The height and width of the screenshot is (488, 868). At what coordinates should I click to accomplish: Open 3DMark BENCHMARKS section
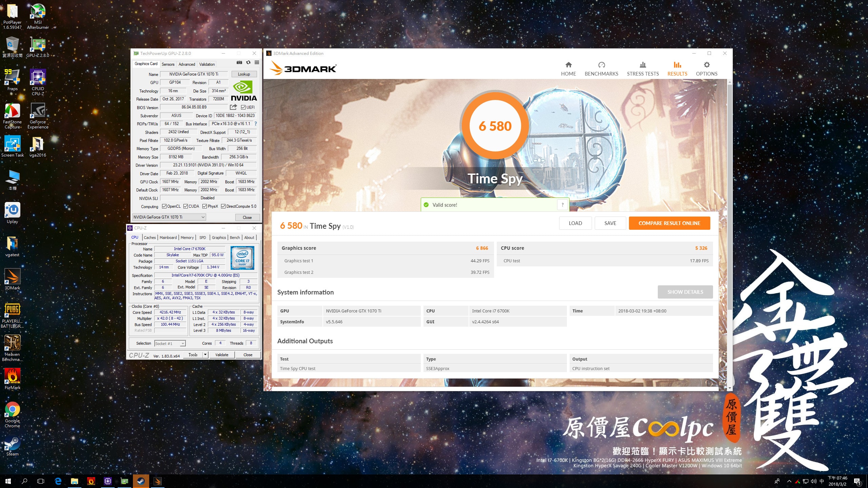pos(601,69)
